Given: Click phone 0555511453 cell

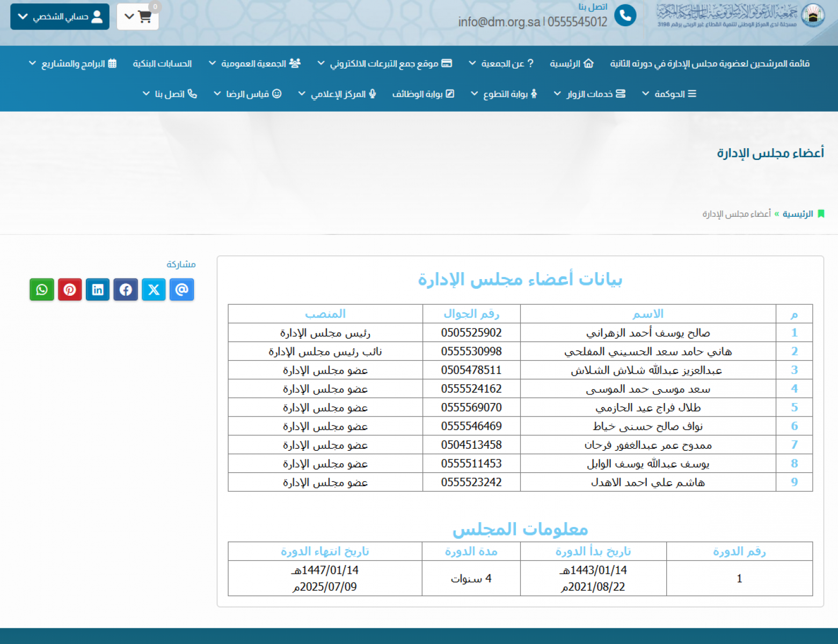Looking at the screenshot, I should pyautogui.click(x=471, y=464).
